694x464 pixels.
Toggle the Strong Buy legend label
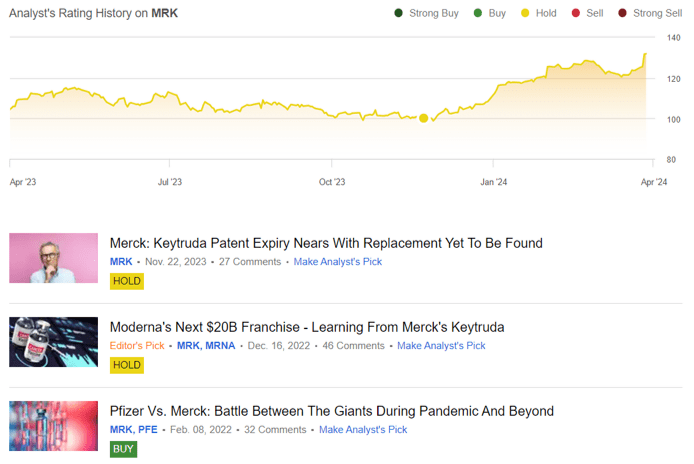pos(434,13)
